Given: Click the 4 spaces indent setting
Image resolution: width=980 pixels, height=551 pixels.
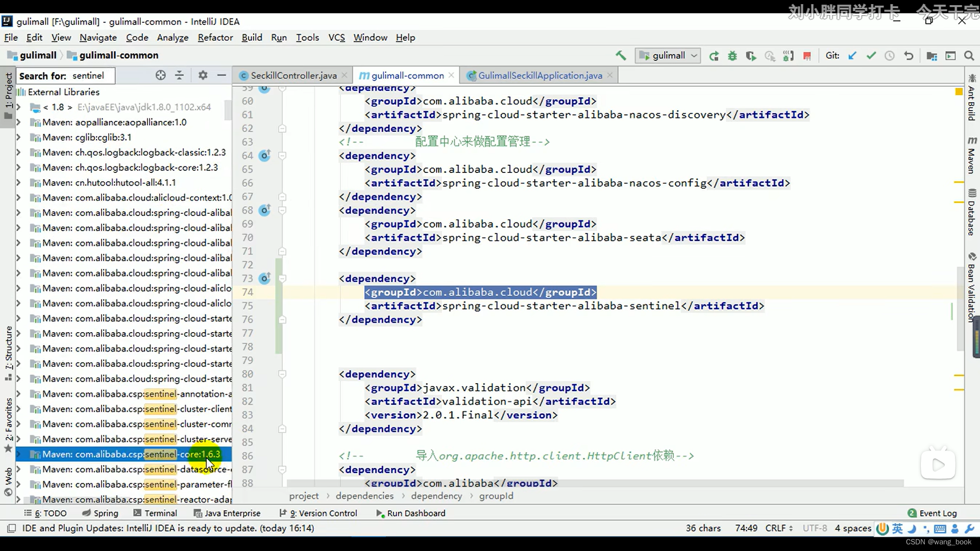Looking at the screenshot, I should coord(853,528).
